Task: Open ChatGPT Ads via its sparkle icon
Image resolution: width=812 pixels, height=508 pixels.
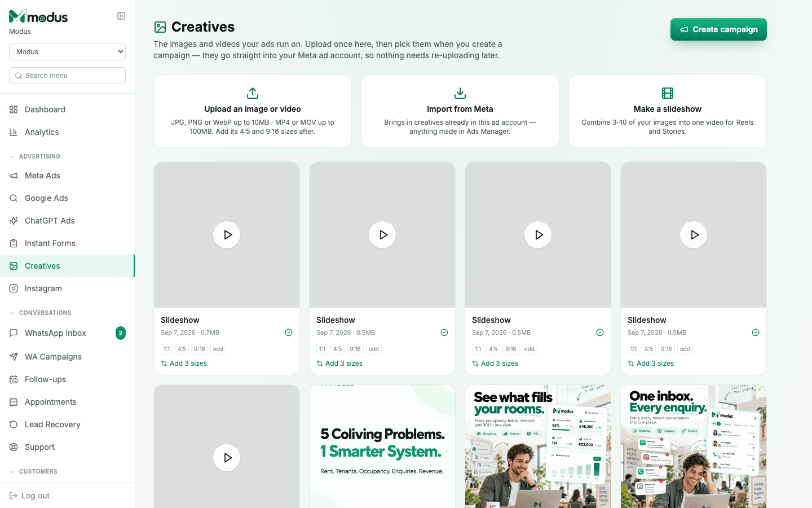Action: pyautogui.click(x=14, y=221)
